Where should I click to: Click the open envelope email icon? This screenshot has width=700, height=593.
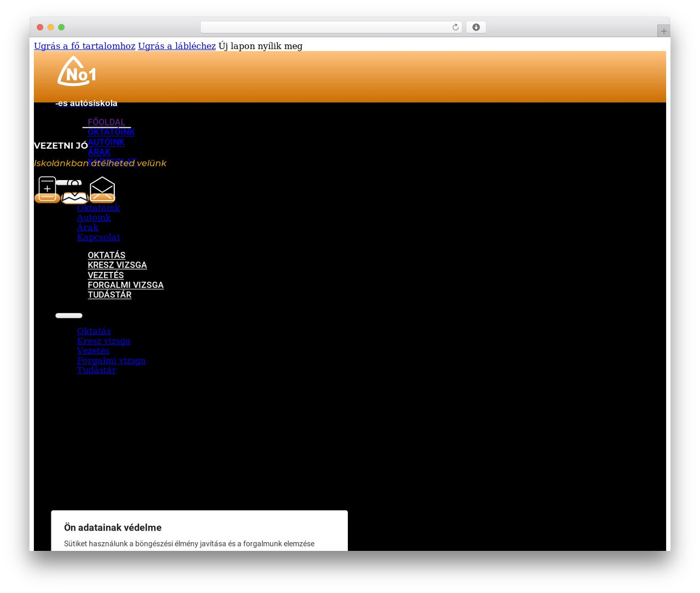(102, 189)
